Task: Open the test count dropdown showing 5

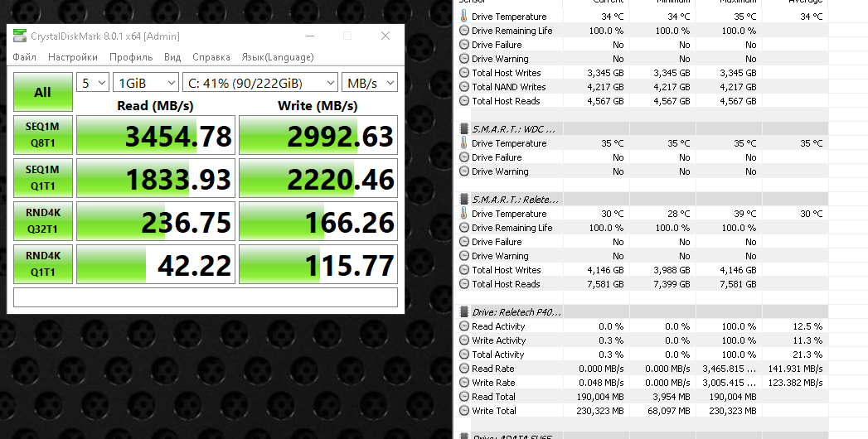Action: click(93, 83)
